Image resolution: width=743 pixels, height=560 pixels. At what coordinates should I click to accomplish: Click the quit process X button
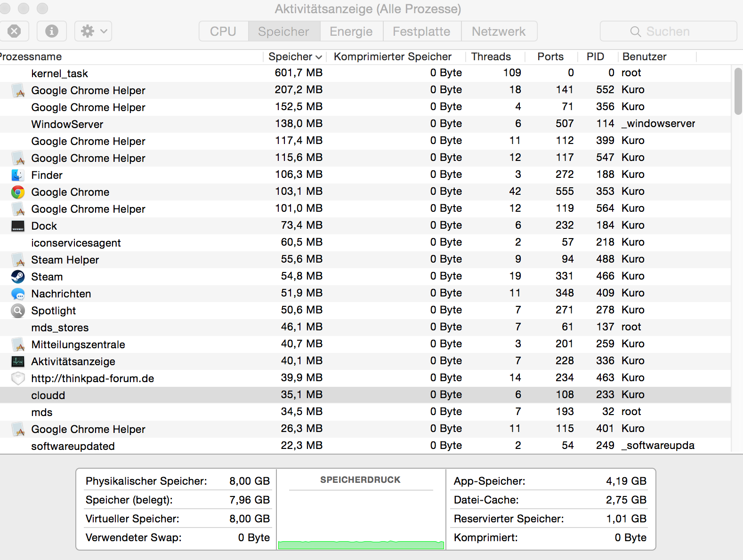pyautogui.click(x=14, y=31)
